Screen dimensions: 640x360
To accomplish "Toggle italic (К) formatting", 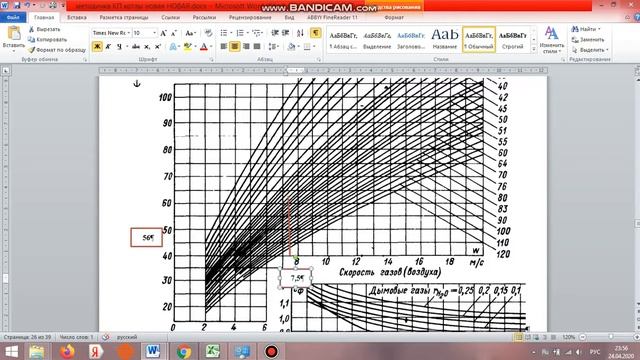I will point(108,47).
